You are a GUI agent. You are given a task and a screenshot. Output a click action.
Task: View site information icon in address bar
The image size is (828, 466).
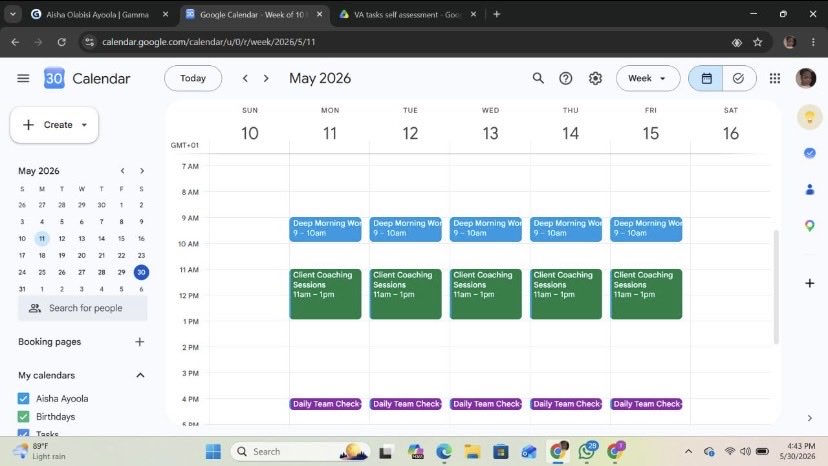89,42
